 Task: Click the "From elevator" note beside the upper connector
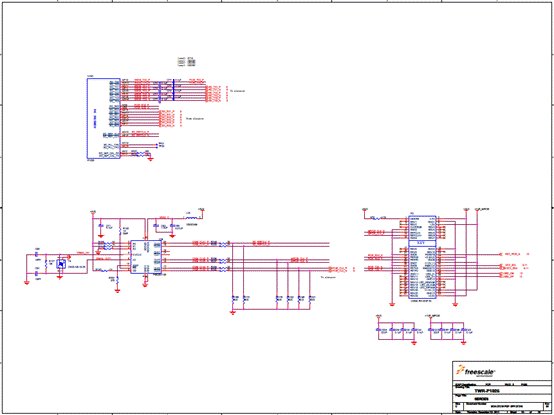[x=195, y=119]
